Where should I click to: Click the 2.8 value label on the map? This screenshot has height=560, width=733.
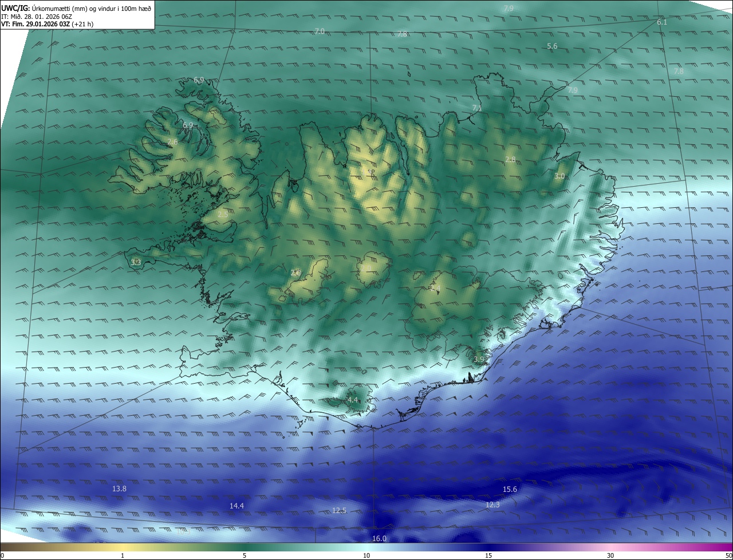[x=510, y=159]
